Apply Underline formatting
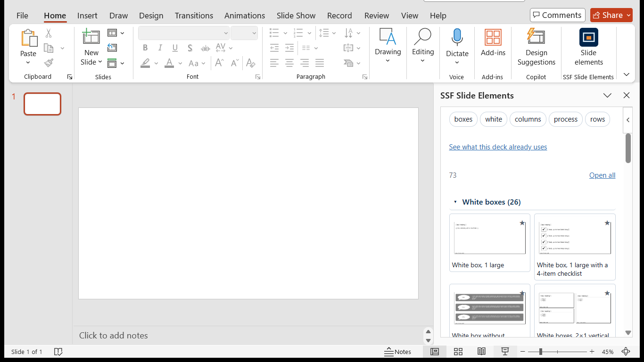This screenshot has height=362, width=644. point(175,48)
